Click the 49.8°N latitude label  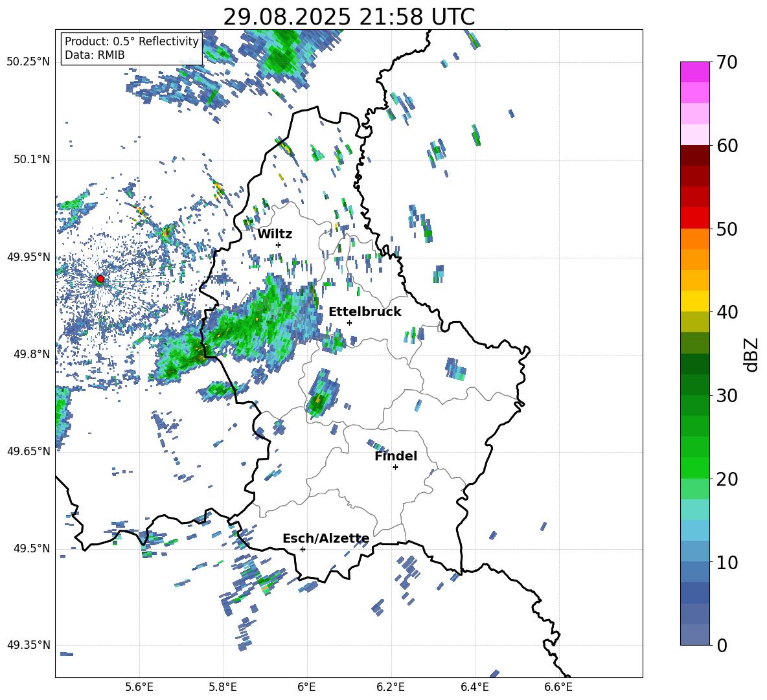coord(31,354)
